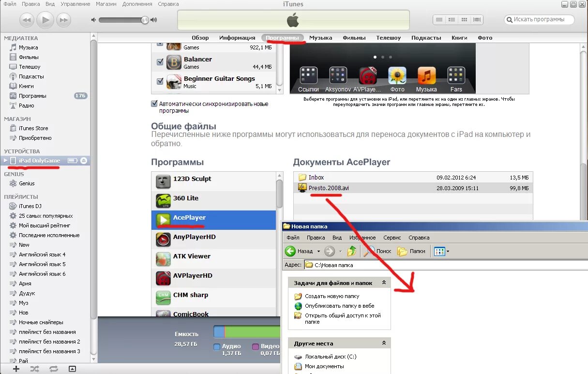The width and height of the screenshot is (588, 374).
Task: Open the iTunes DJ playlist
Action: click(x=30, y=206)
